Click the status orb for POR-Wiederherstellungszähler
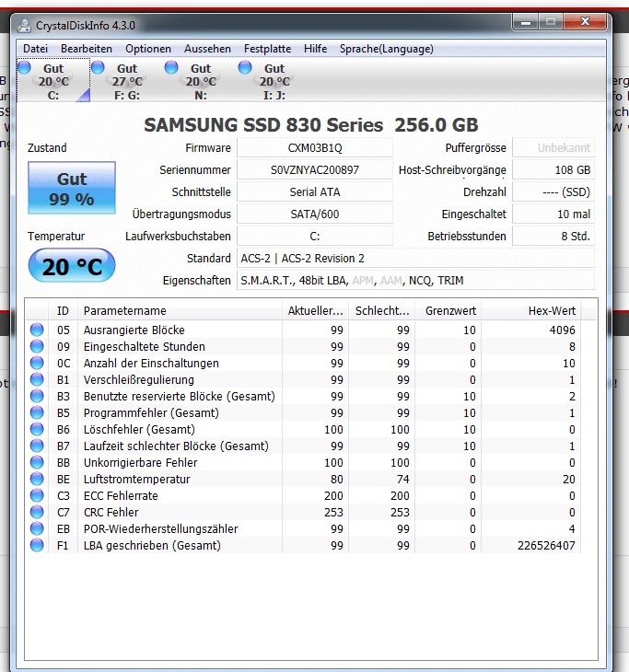 [37, 528]
